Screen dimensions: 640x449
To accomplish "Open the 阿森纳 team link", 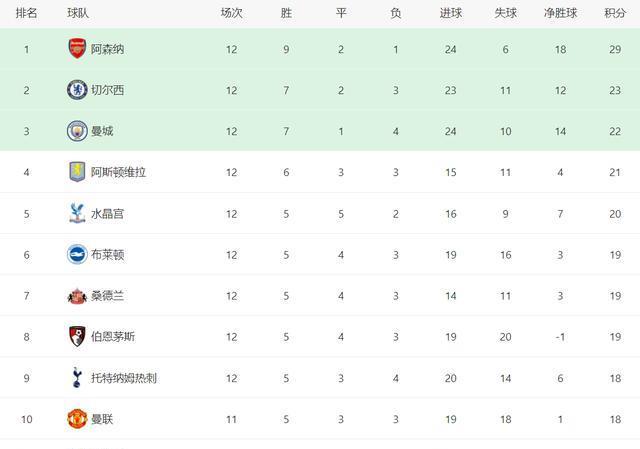I will tap(107, 49).
